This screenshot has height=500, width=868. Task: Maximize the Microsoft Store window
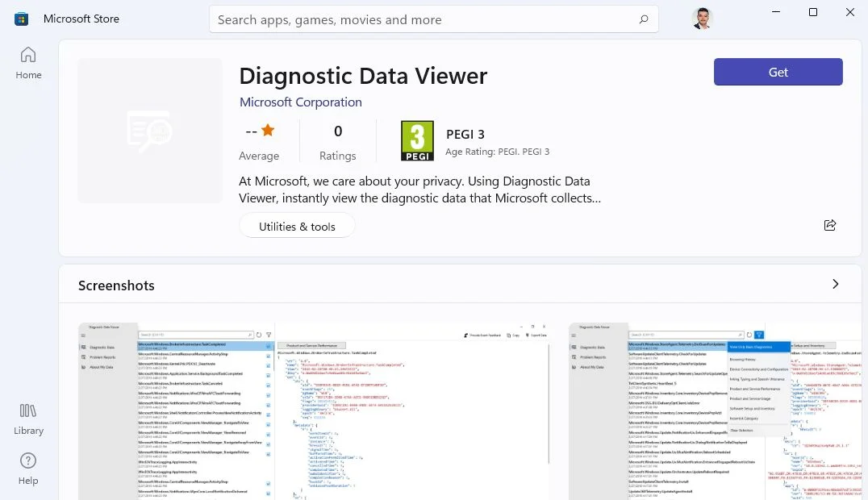(812, 11)
